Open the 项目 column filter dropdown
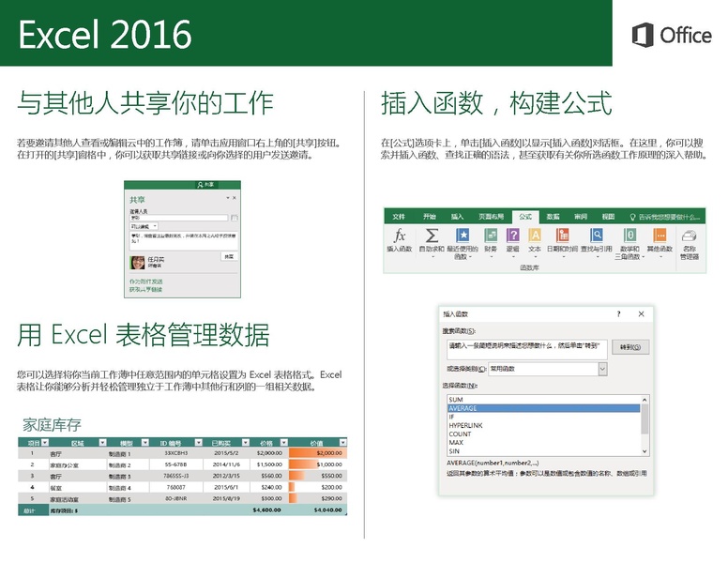The image size is (728, 563). point(45,443)
